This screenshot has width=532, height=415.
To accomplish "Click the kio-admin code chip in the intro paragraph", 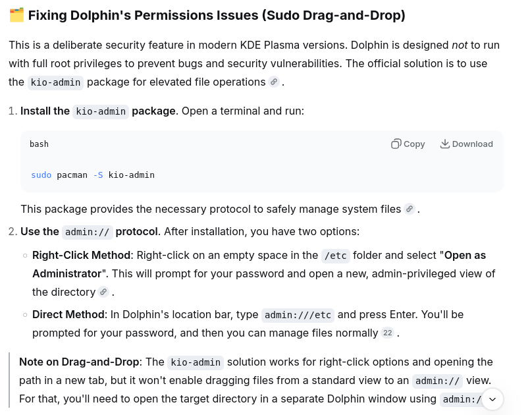I will (55, 82).
